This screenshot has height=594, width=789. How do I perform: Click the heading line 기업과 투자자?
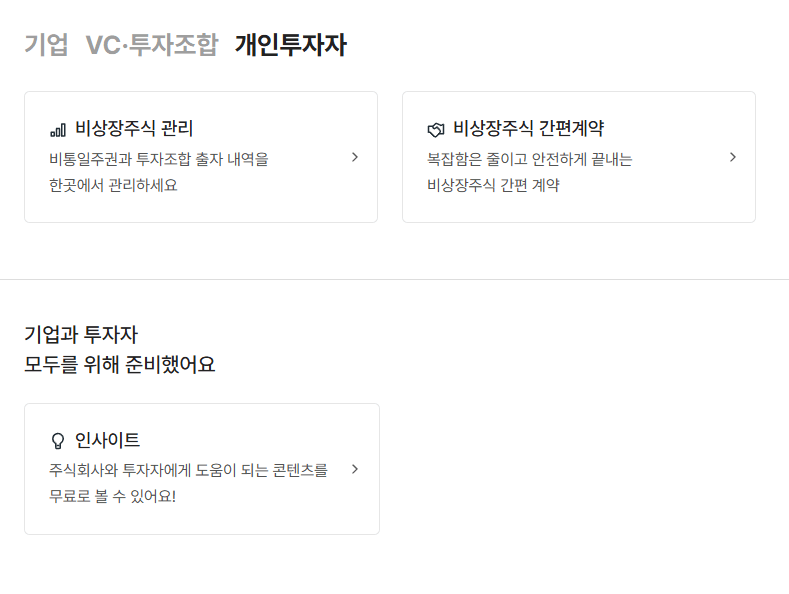pos(81,335)
